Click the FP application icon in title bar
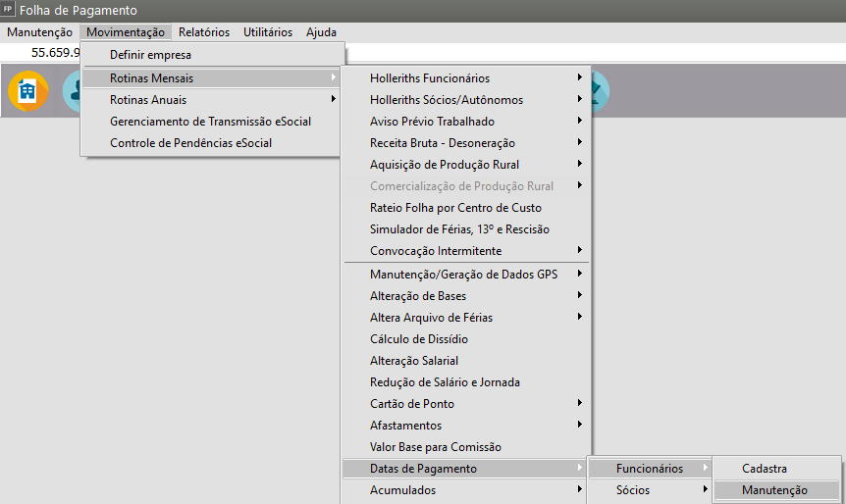 [9, 10]
